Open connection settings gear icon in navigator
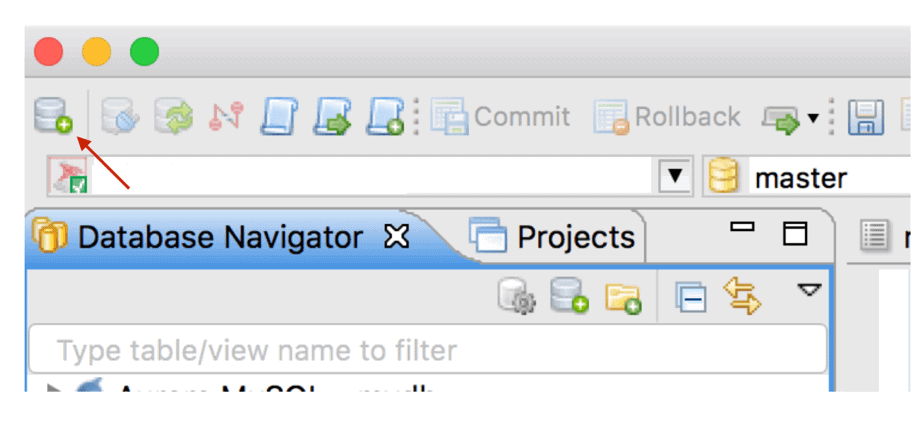This screenshot has width=921, height=422. click(x=517, y=296)
